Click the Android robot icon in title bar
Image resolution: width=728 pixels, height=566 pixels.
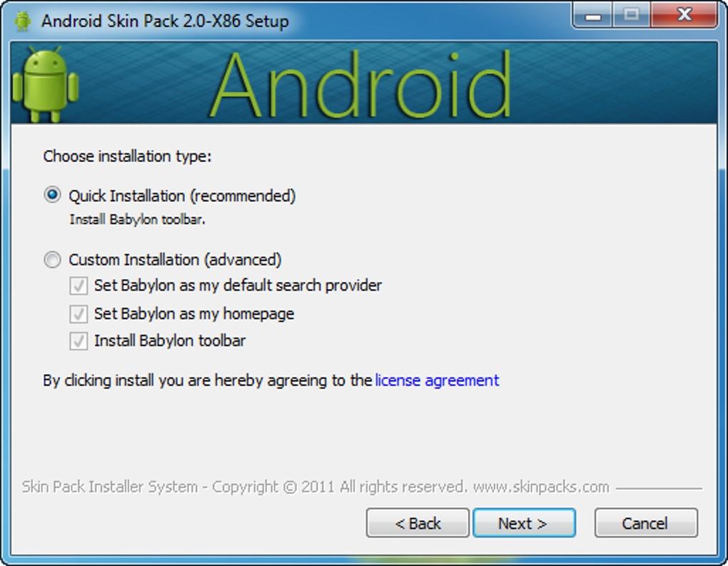(22, 21)
